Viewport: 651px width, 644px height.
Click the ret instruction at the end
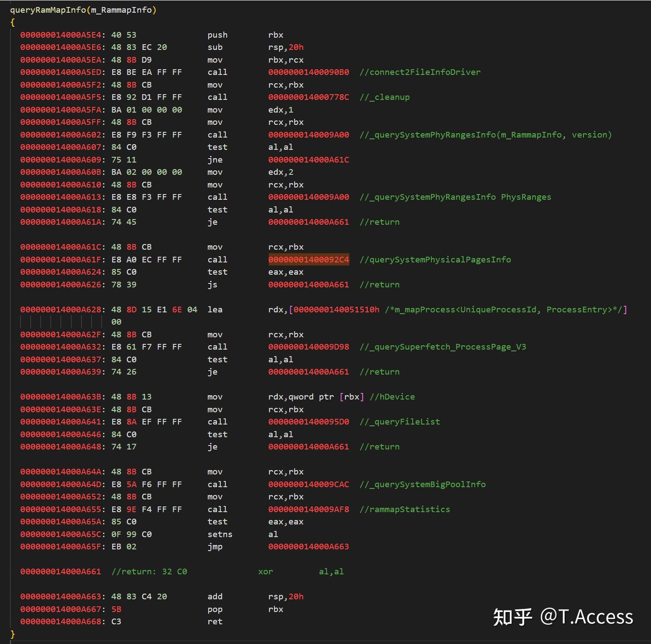point(215,621)
